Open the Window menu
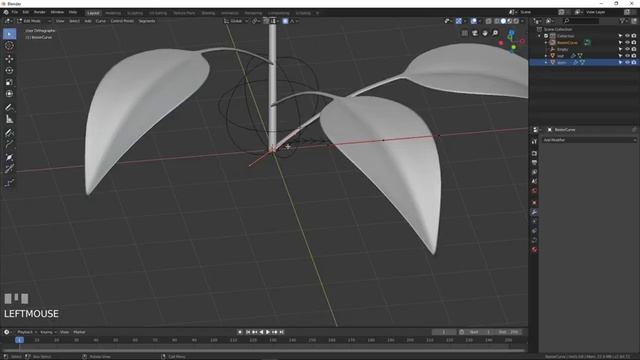 click(57, 12)
